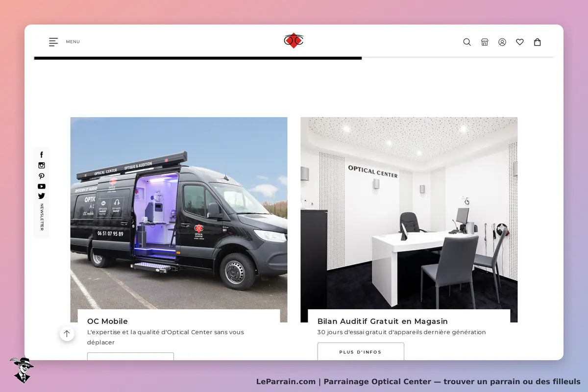Image resolution: width=588 pixels, height=392 pixels.
Task: Visit the Instagram profile icon
Action: [42, 166]
